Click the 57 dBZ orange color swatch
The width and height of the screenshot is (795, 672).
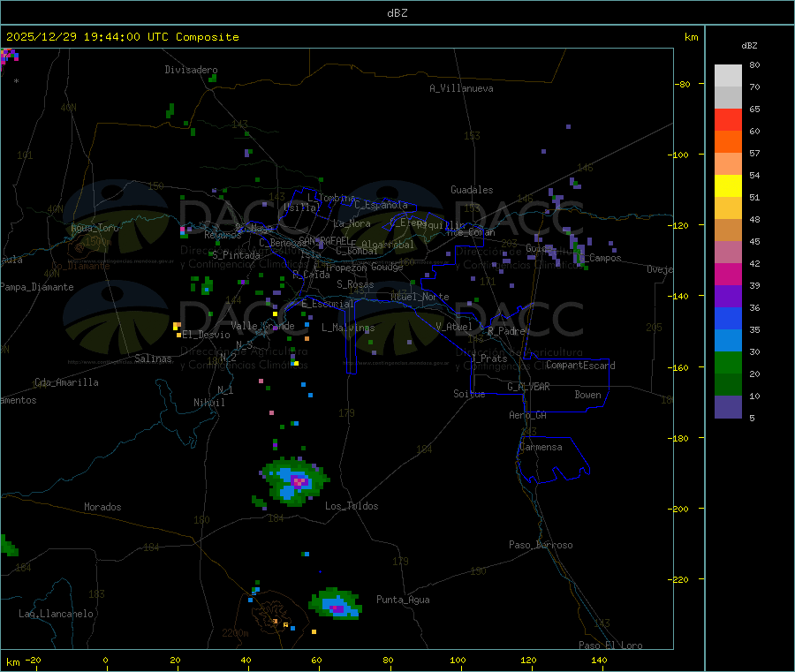click(x=728, y=142)
